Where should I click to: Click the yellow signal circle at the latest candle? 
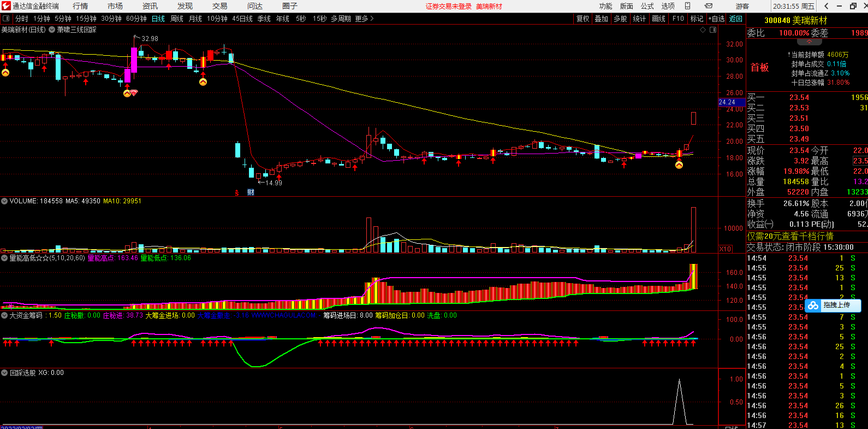coord(679,165)
